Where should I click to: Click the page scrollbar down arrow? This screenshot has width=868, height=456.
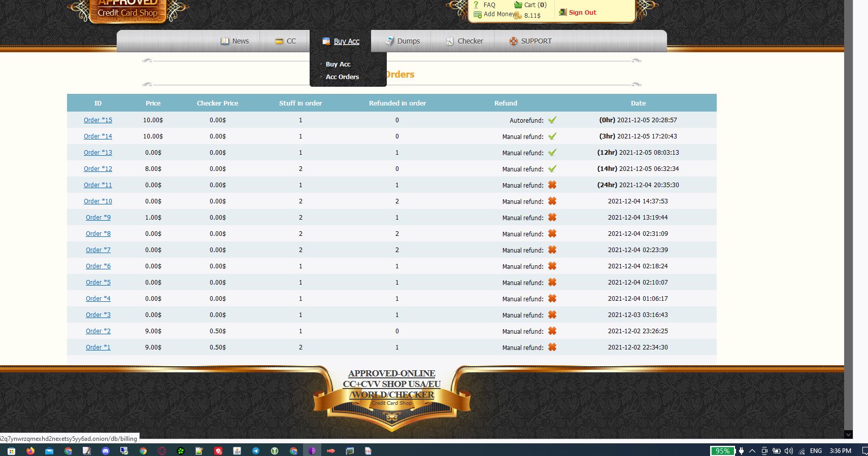pos(848,434)
